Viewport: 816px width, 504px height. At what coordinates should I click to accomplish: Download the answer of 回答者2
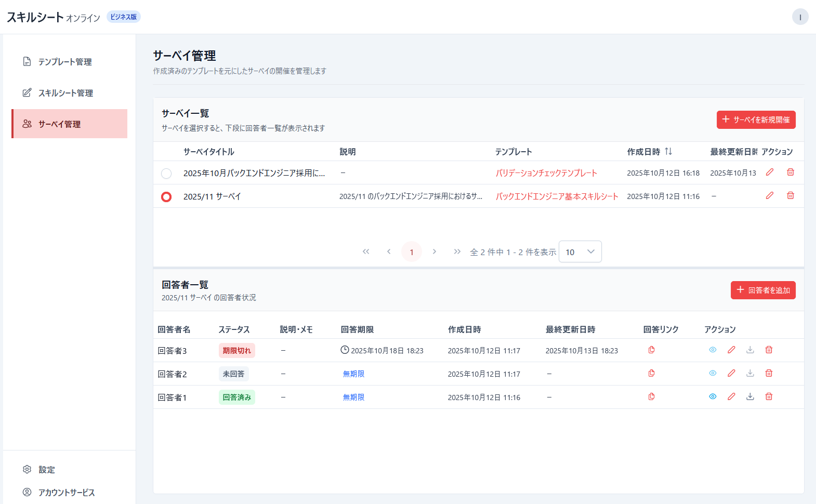(750, 373)
